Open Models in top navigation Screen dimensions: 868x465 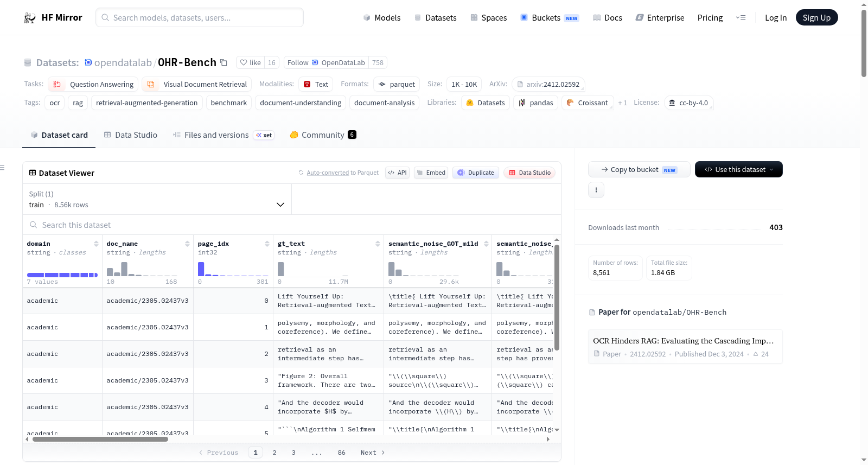382,18
